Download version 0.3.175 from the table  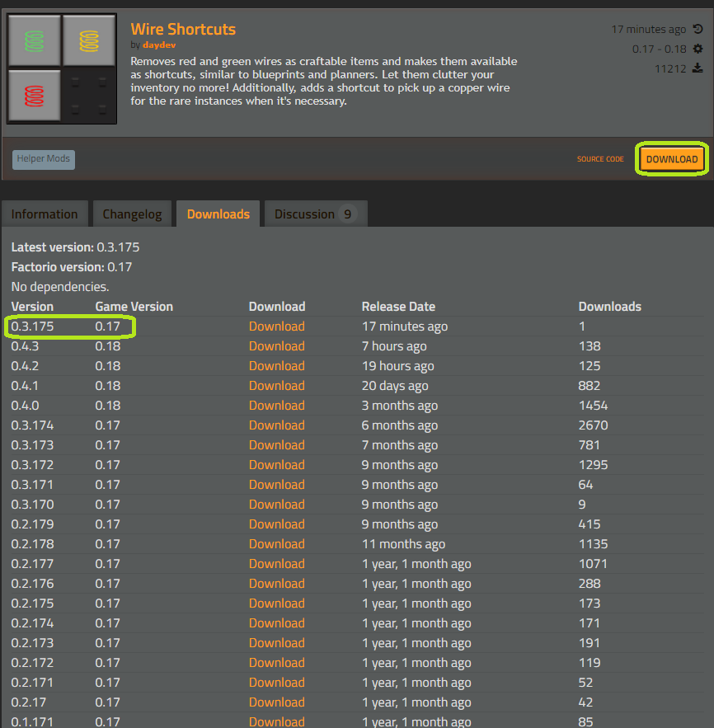point(276,326)
